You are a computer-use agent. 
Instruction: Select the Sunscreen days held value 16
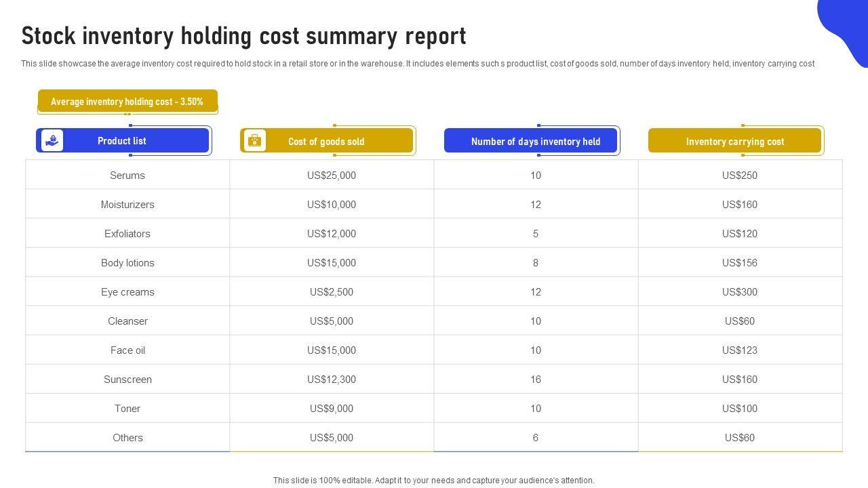tap(536, 380)
